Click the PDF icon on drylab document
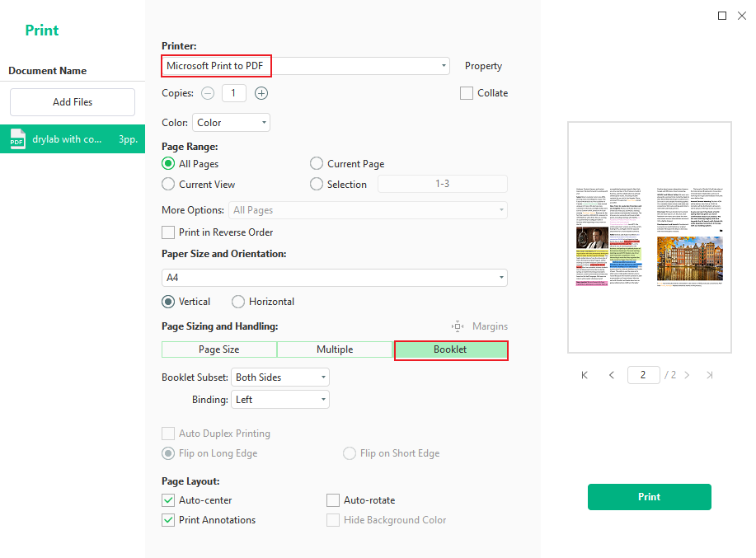Screen dimensions: 756x558 click(17, 138)
